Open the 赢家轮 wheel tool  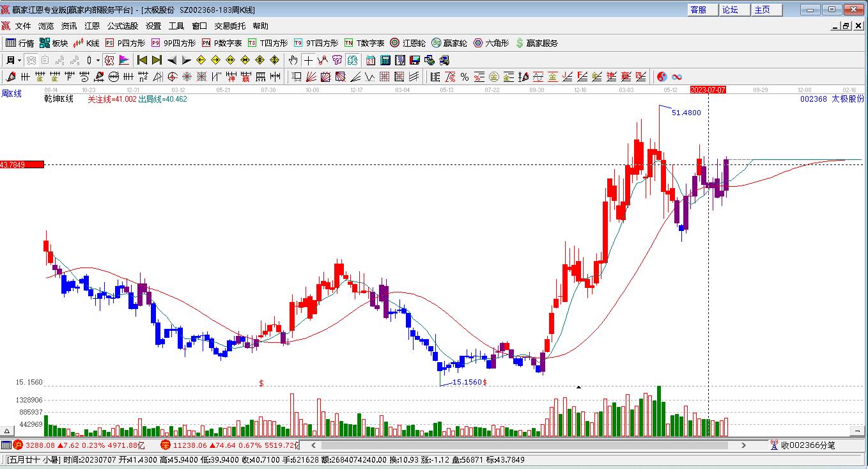click(x=449, y=43)
